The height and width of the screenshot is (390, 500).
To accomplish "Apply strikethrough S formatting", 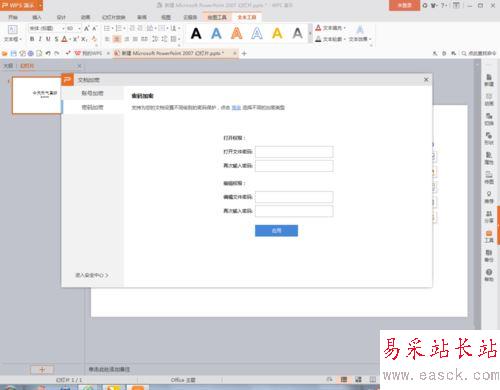I will click(x=56, y=39).
